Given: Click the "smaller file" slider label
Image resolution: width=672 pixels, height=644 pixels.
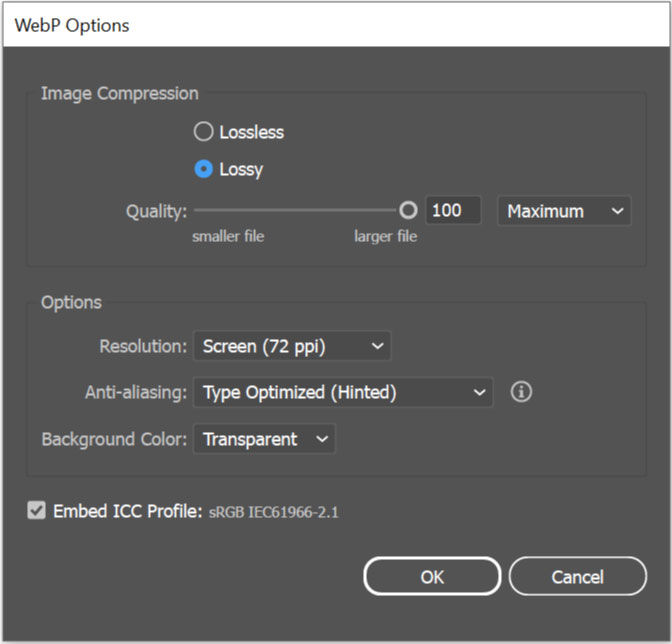Looking at the screenshot, I should (228, 237).
